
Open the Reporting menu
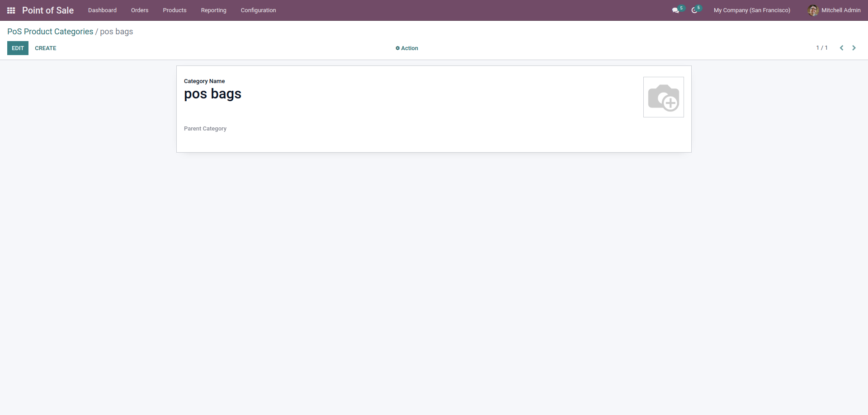[x=214, y=10]
